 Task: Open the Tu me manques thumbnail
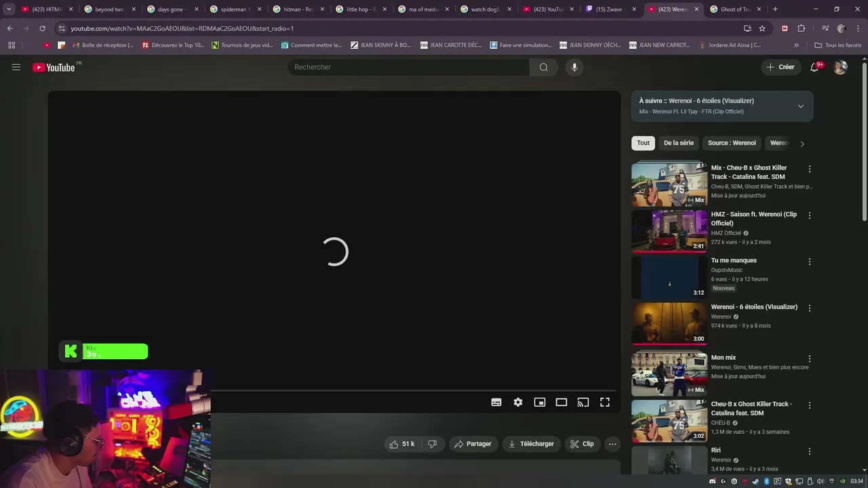click(x=669, y=277)
